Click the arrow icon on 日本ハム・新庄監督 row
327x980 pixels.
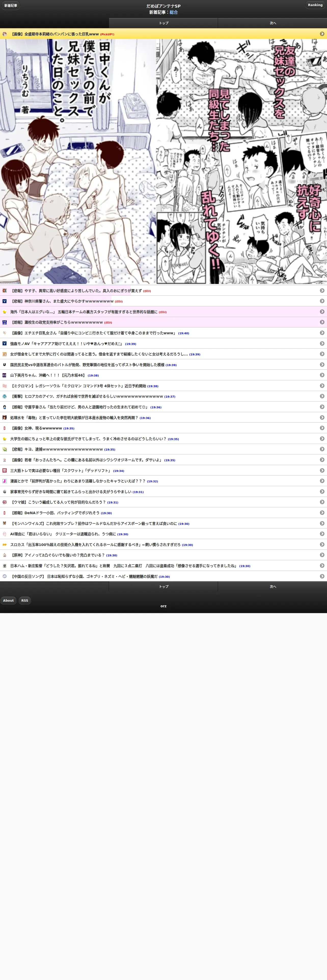tap(322, 566)
